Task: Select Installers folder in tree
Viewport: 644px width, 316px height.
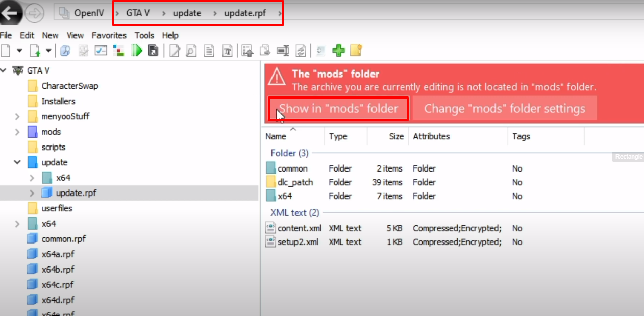Action: click(x=52, y=101)
